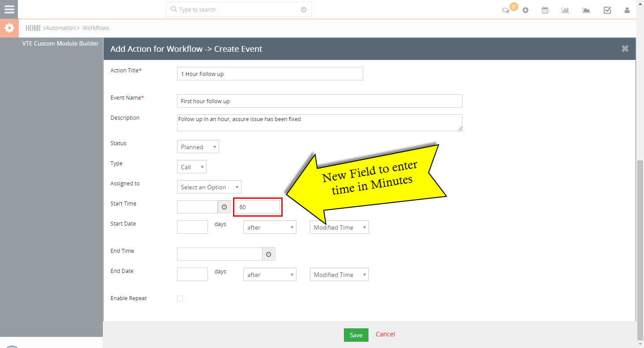Save the workflow action
644x348 pixels.
[356, 335]
